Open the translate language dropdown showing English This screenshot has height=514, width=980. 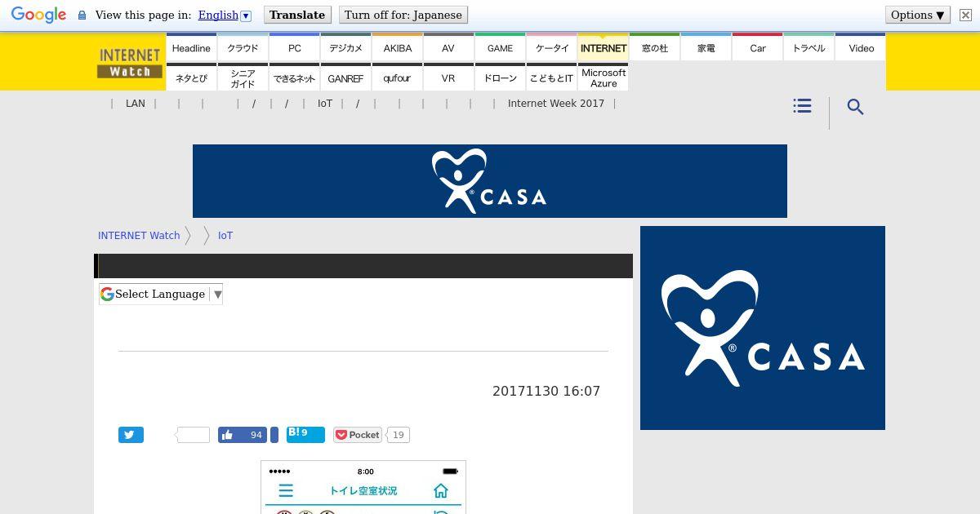(225, 15)
